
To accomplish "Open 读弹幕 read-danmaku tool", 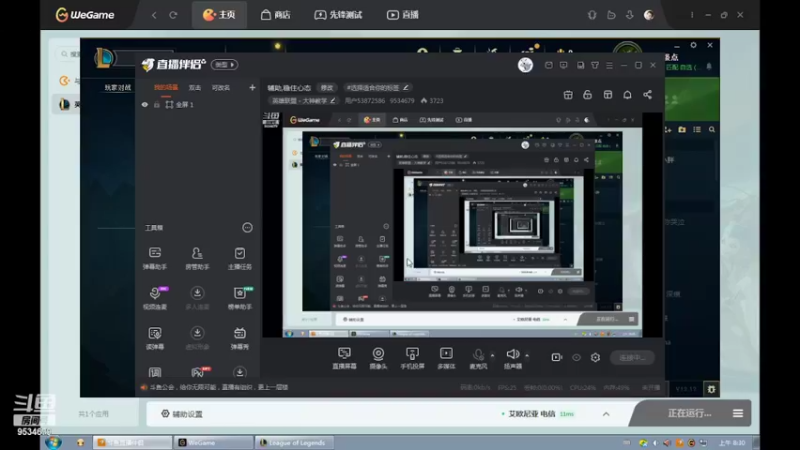I will [155, 338].
